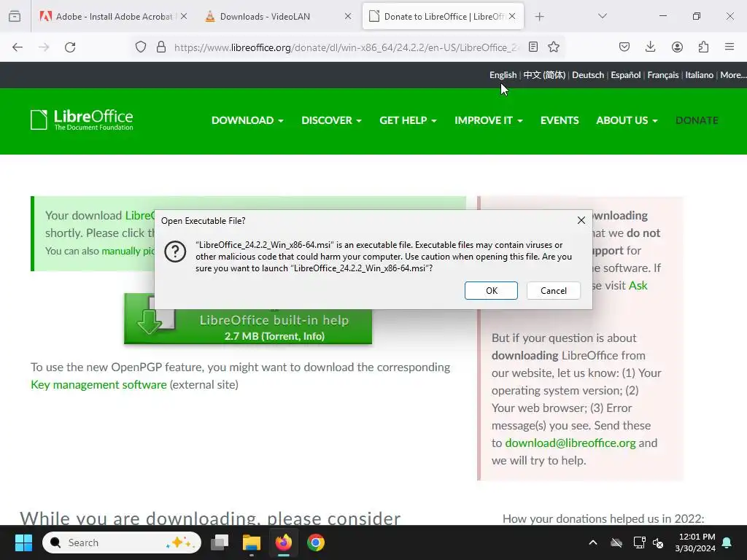
Task: Open the DONATE menu item
Action: (697, 120)
